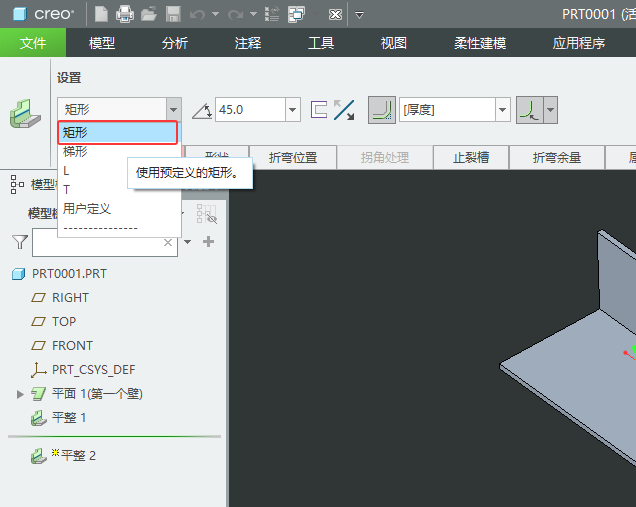
Task: Click the angle direction flip icon
Action: click(344, 110)
